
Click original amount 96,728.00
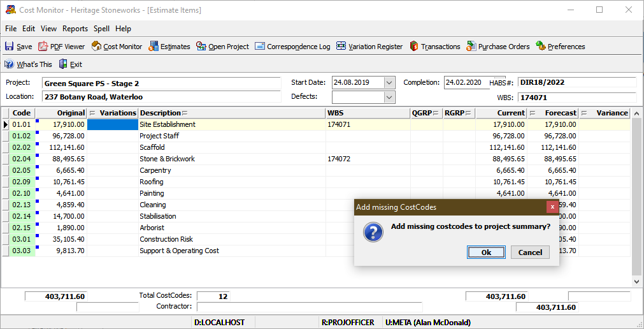coord(61,136)
